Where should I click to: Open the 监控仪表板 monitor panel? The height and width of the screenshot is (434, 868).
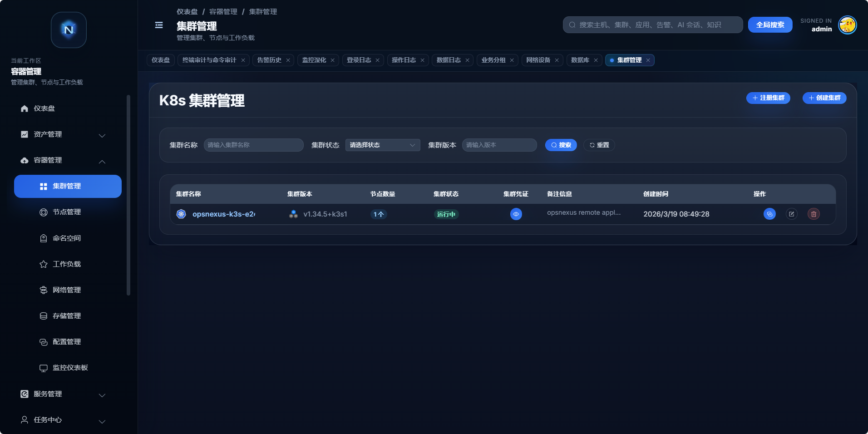tap(70, 367)
